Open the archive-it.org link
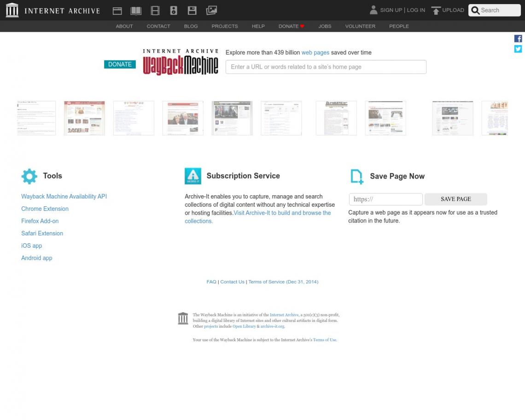The height and width of the screenshot is (420, 525). pyautogui.click(x=273, y=326)
